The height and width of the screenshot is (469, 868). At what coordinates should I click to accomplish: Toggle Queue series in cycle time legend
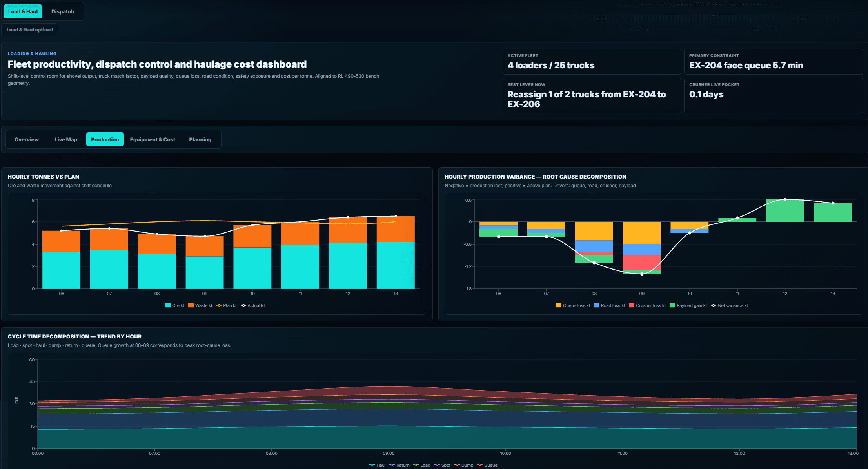(487, 465)
